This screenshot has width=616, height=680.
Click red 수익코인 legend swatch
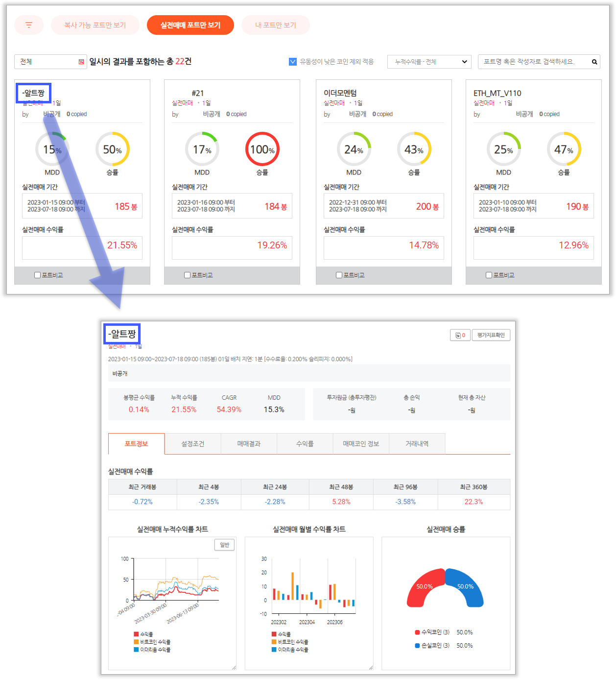(x=417, y=632)
